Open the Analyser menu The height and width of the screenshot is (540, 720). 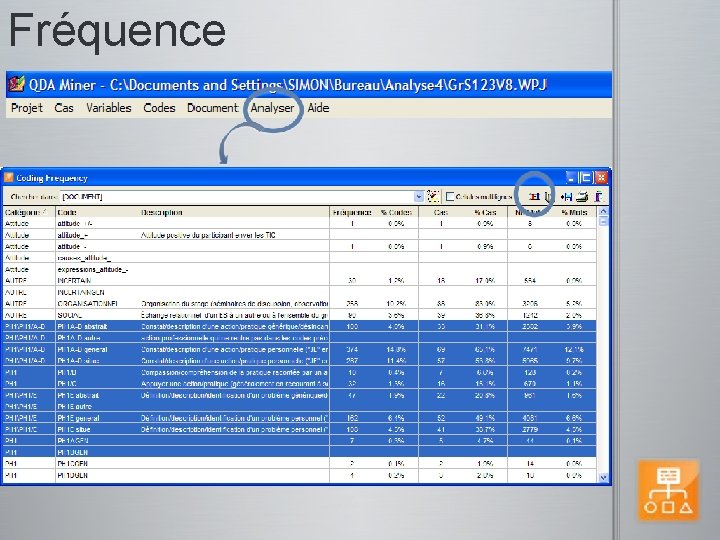pos(272,108)
